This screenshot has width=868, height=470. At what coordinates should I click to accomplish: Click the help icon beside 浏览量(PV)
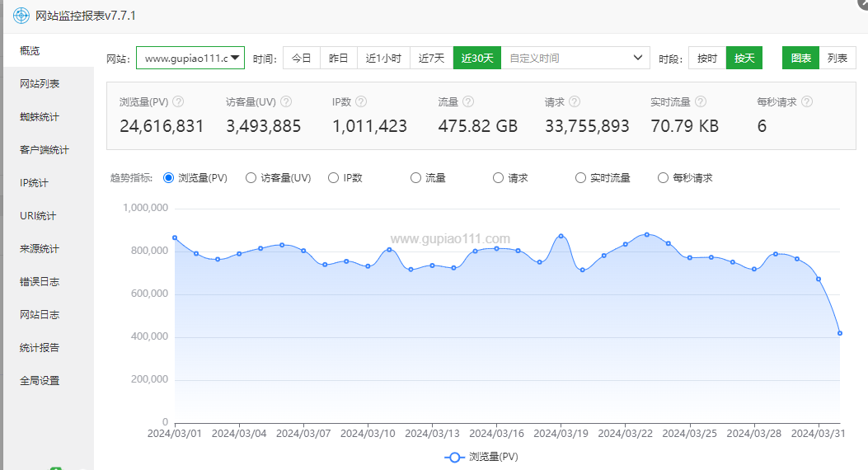[x=178, y=101]
